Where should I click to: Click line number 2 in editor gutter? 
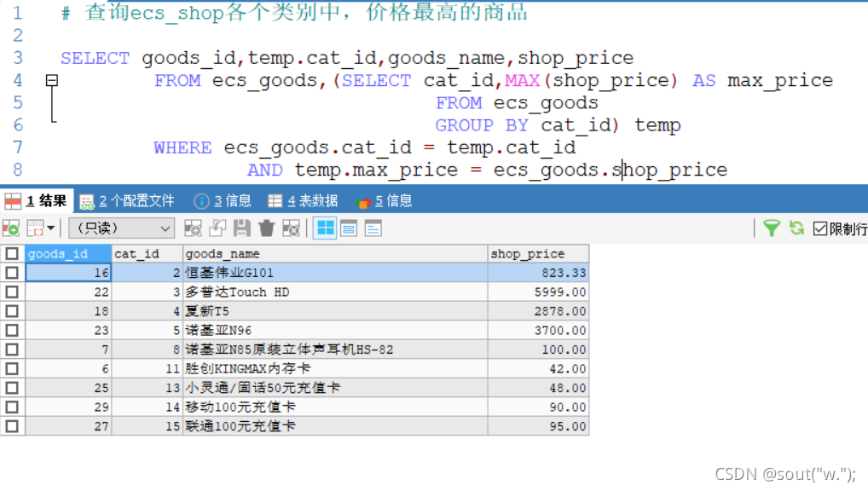[18, 36]
